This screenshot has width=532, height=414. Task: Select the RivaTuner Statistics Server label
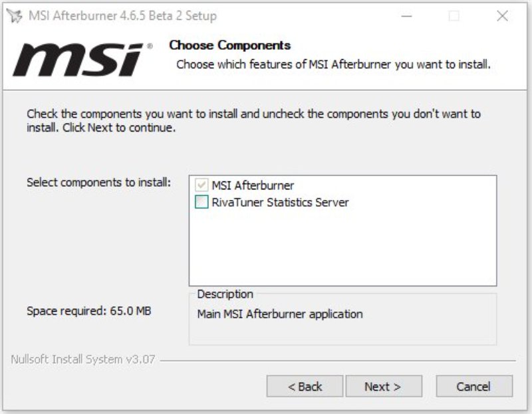[280, 203]
